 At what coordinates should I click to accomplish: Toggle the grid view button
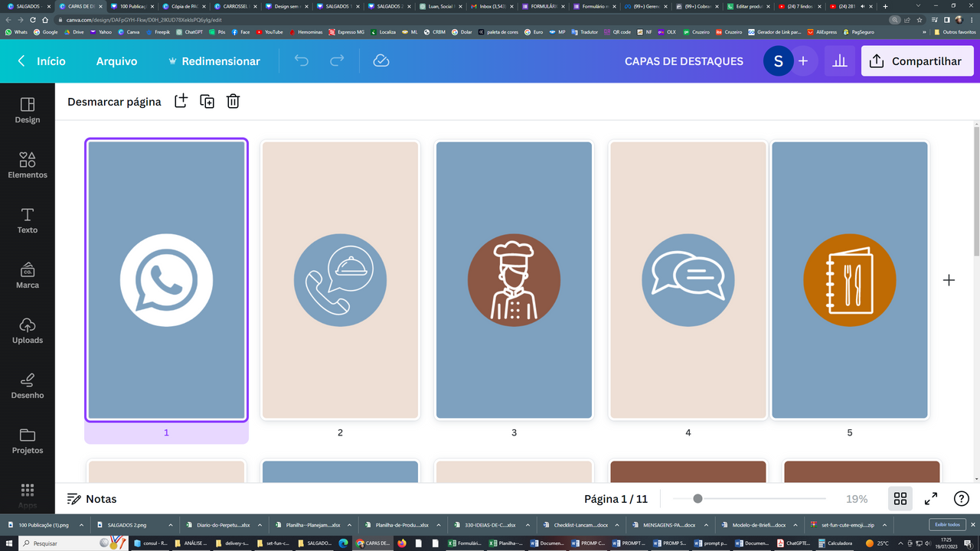pos(900,499)
